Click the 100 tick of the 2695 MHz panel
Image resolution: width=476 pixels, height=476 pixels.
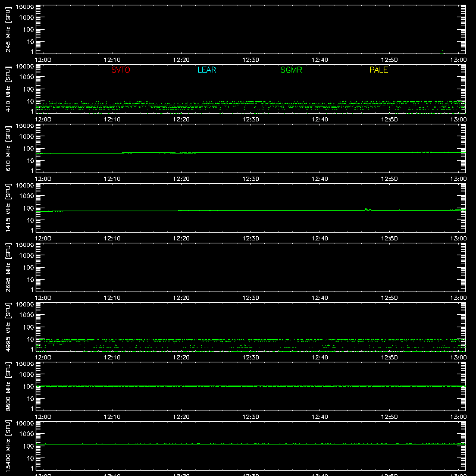click(29, 267)
